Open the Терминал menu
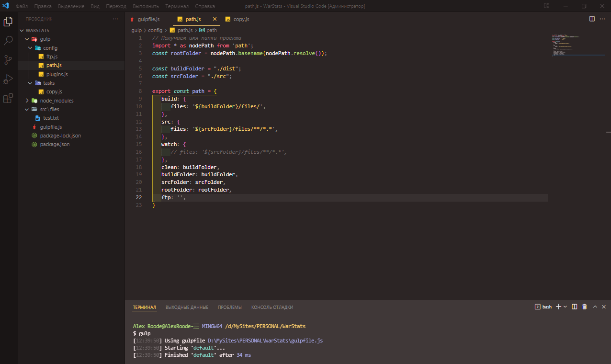This screenshot has width=611, height=364. pyautogui.click(x=176, y=6)
